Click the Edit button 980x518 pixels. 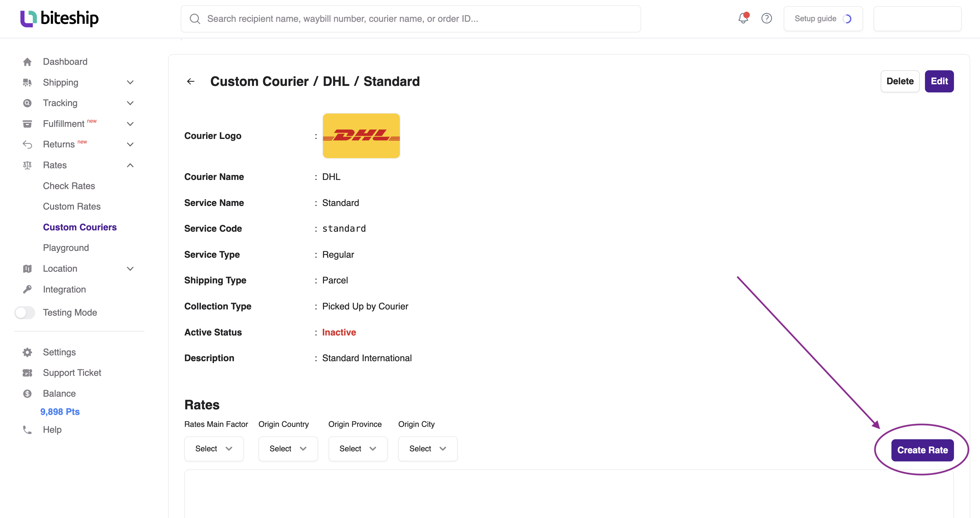coord(939,81)
